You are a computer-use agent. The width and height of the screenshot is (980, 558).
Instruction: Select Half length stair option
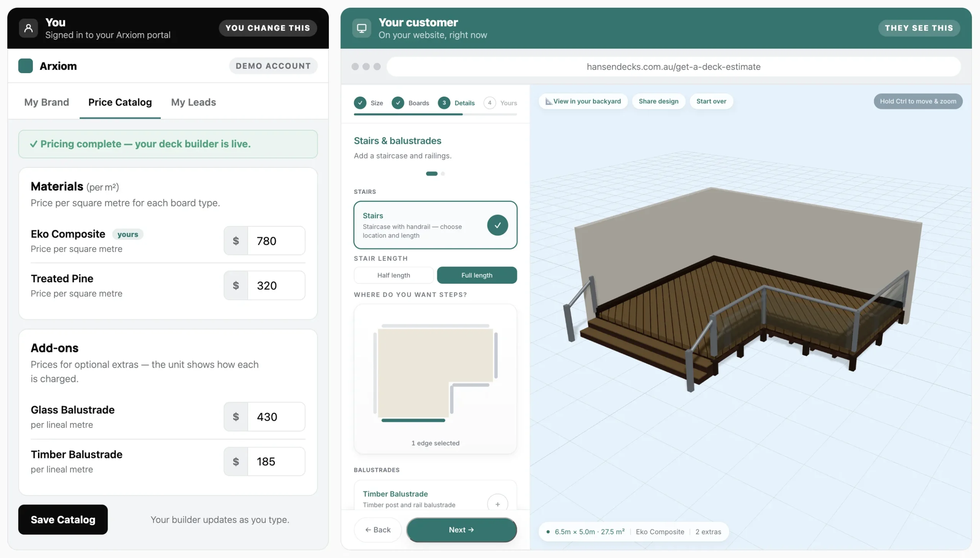(394, 275)
